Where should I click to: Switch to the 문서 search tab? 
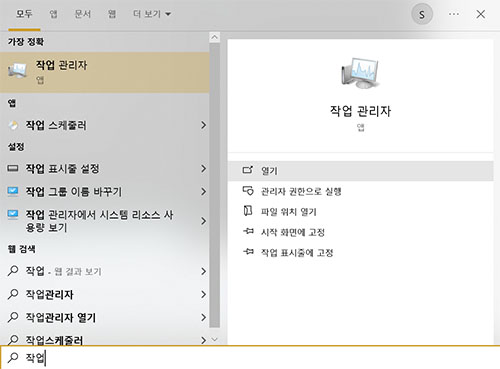click(x=83, y=14)
